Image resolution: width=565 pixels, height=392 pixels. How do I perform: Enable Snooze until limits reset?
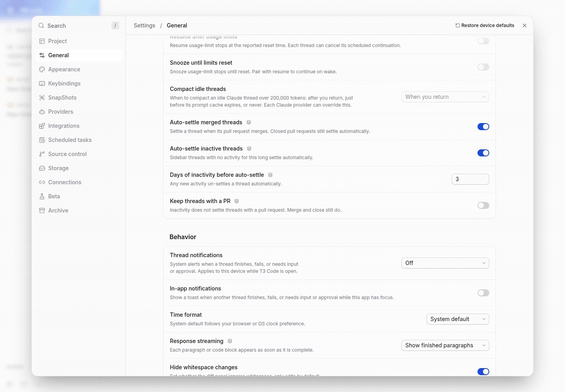tap(483, 67)
